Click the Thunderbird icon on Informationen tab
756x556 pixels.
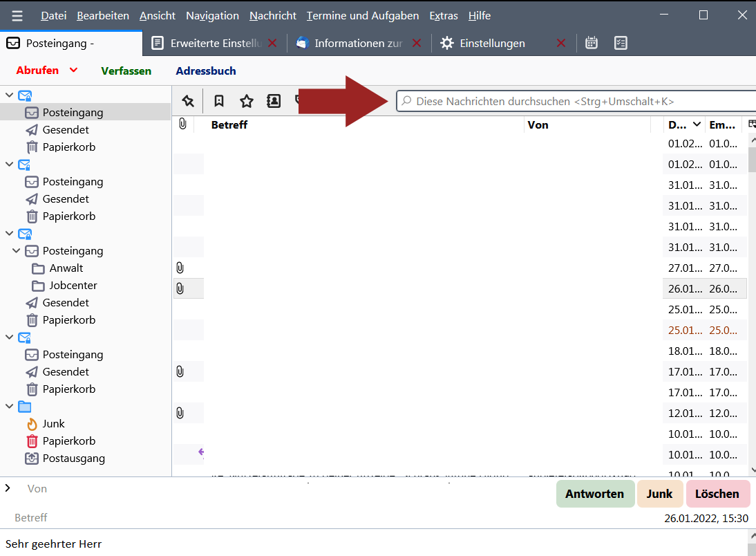coord(302,43)
